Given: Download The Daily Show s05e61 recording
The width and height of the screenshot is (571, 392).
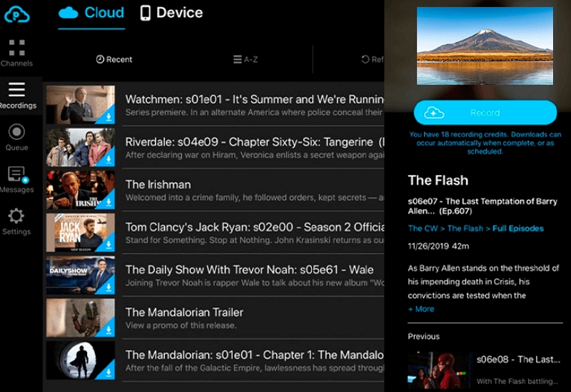Looking at the screenshot, I should [108, 288].
